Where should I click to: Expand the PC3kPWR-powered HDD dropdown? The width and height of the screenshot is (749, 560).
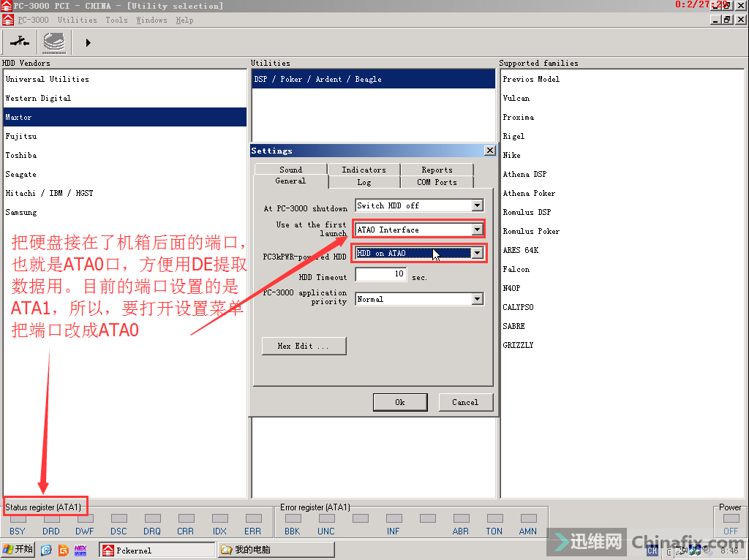(x=477, y=253)
